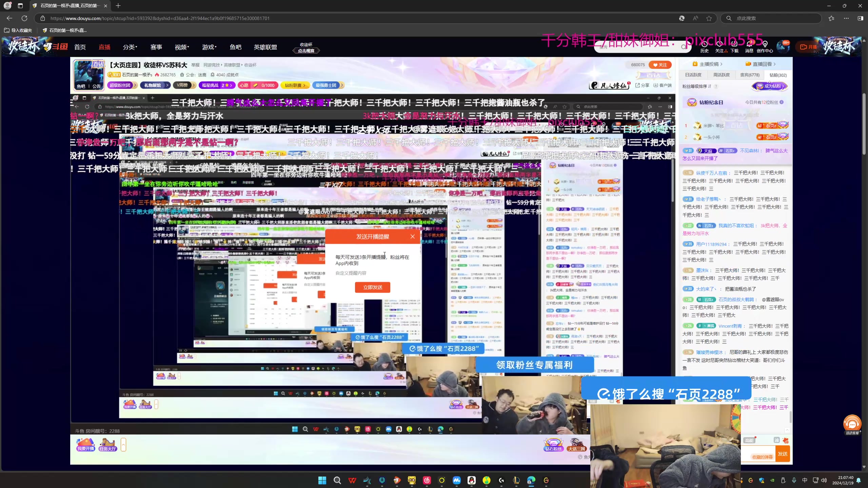Open 英雄联盟 in the navigation
Viewport: 868px width, 488px height.
coord(265,47)
